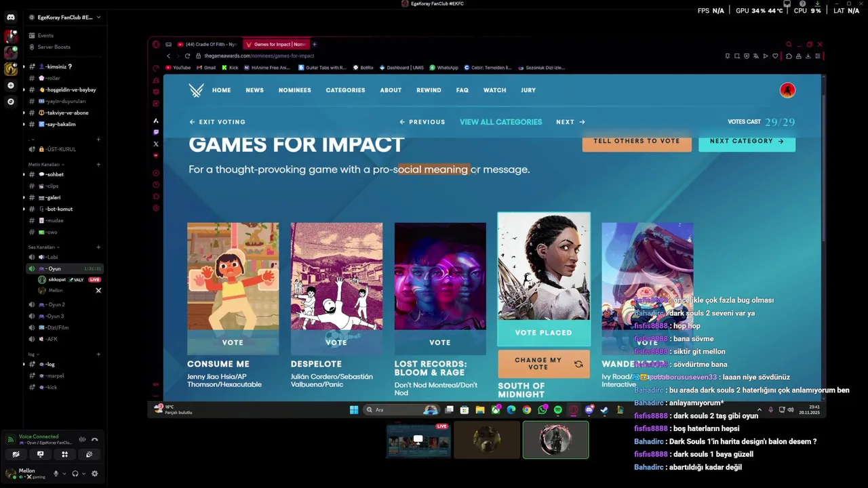Open the bot-komut text channel
The width and height of the screenshot is (868, 488).
click(x=64, y=209)
